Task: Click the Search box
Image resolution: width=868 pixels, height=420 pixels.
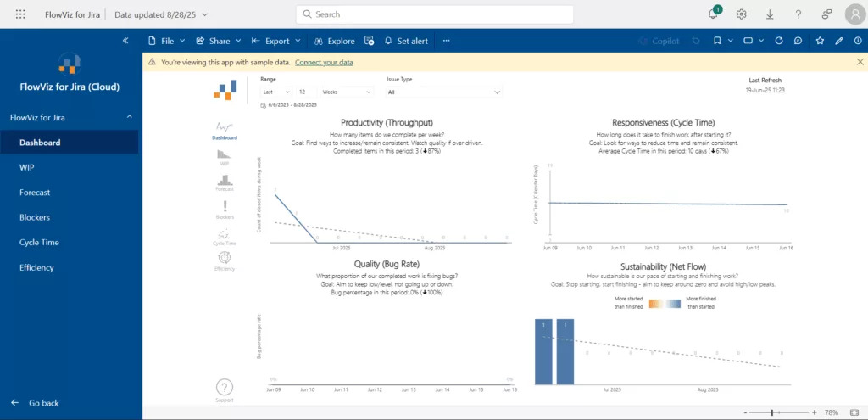Action: (435, 14)
